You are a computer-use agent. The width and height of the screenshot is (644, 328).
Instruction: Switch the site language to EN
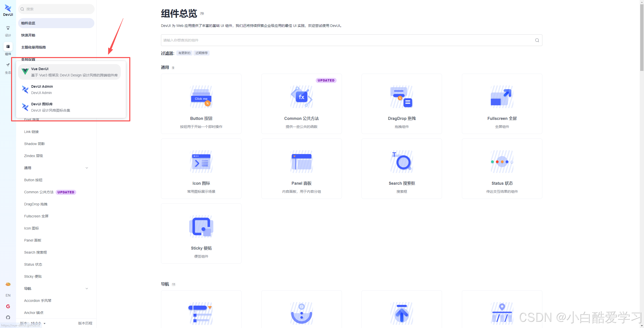pos(8,295)
